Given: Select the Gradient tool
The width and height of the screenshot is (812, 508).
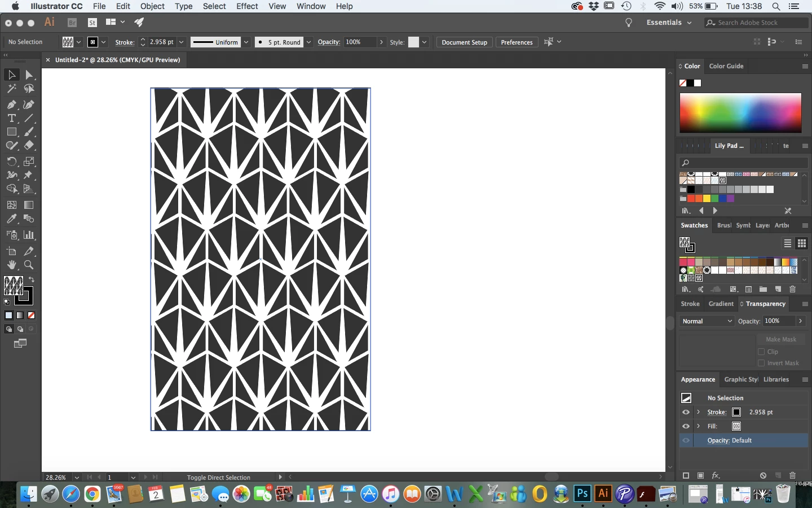Looking at the screenshot, I should (x=29, y=205).
